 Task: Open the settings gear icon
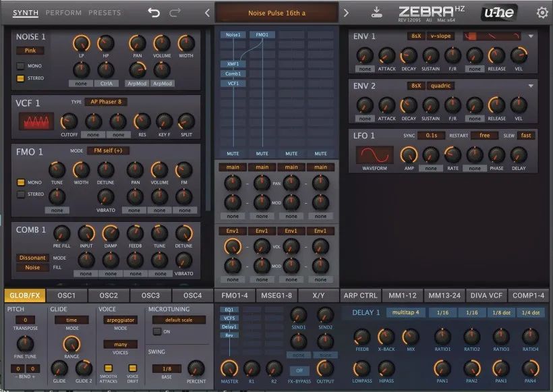coord(542,13)
